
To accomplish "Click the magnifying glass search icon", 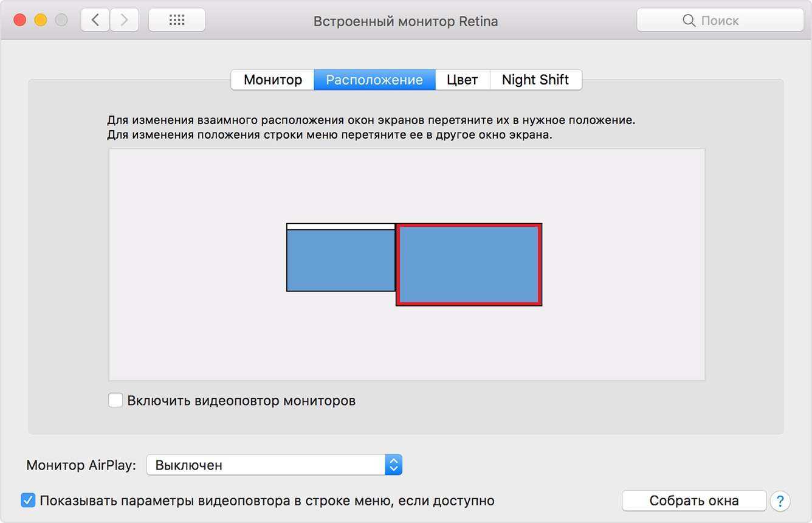I will click(689, 21).
